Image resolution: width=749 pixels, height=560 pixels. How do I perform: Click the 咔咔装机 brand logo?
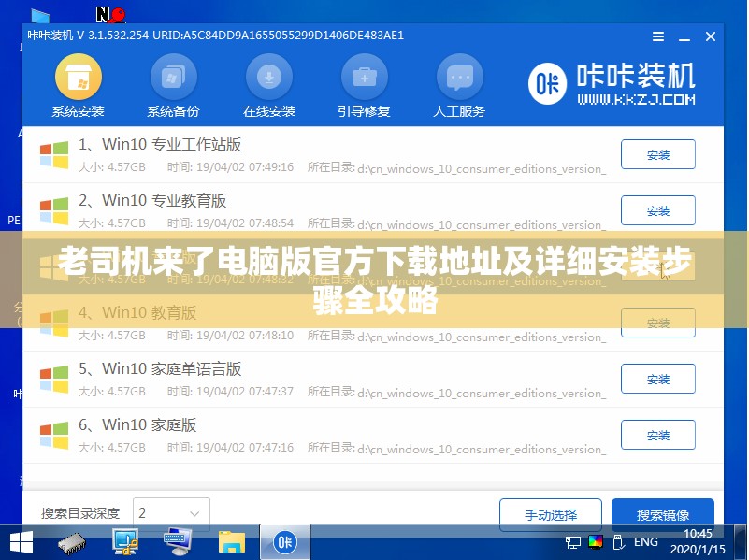click(612, 83)
